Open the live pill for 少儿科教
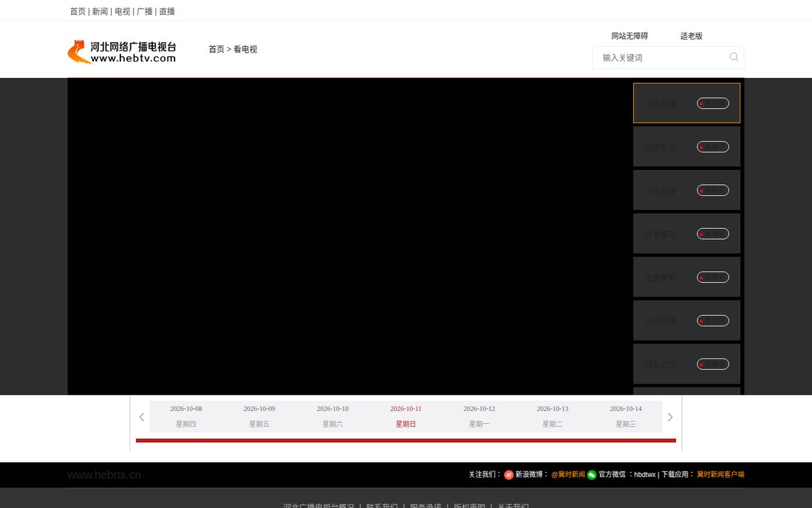Image resolution: width=812 pixels, height=508 pixels. [x=713, y=320]
